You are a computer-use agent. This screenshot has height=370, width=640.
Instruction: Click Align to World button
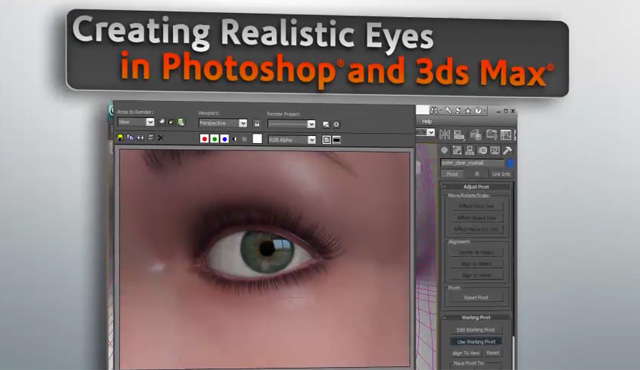(x=476, y=275)
